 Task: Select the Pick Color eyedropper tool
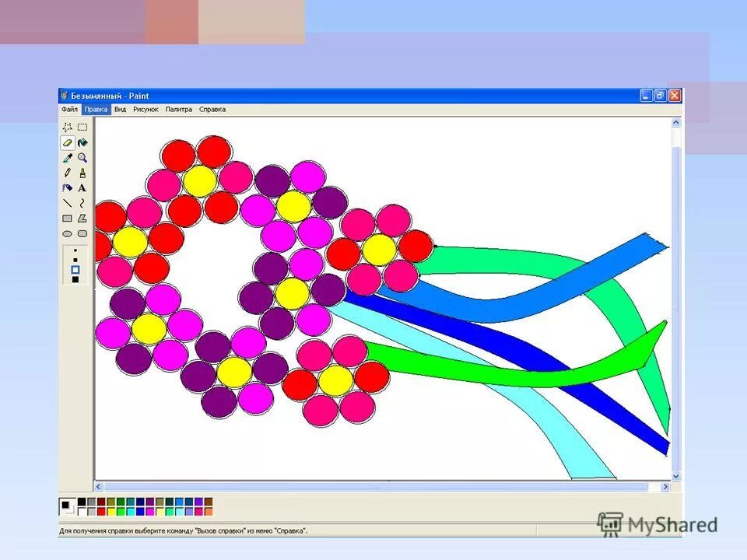(x=67, y=158)
